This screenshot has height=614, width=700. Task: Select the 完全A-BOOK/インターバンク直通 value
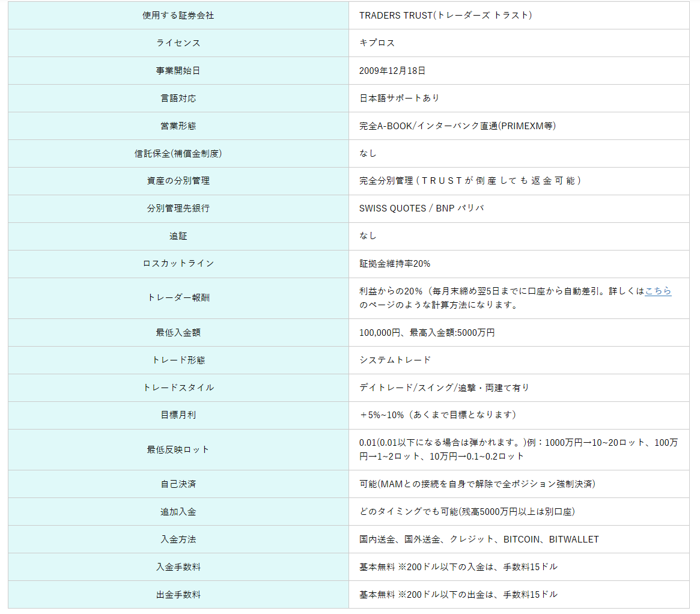click(x=458, y=126)
